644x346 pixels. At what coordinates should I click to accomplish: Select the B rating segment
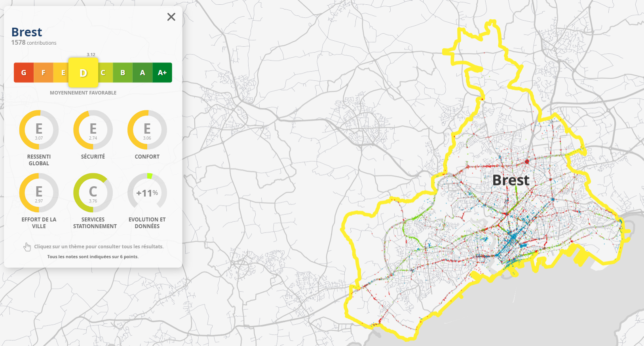tap(123, 72)
